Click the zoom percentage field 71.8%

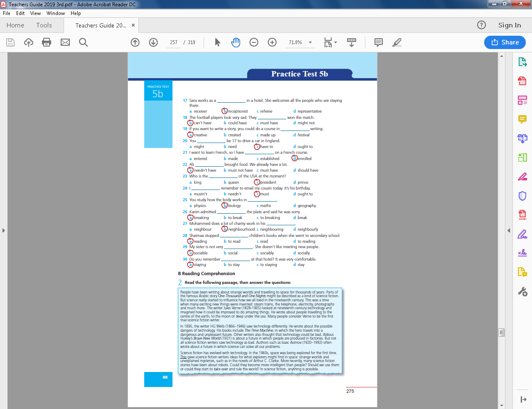(296, 42)
